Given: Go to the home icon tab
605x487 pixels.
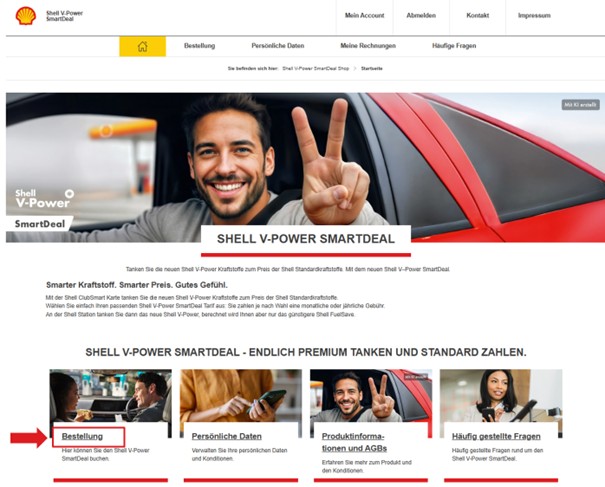Looking at the screenshot, I should (142, 46).
